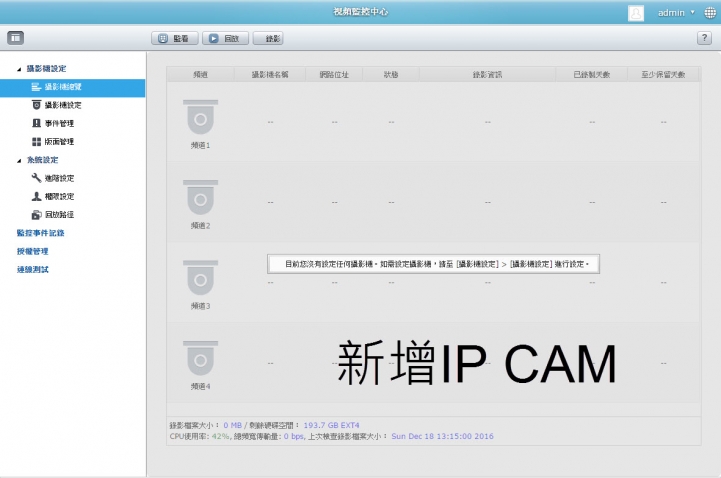
Task: Click the 頻道1 camera icon
Action: pos(200,117)
